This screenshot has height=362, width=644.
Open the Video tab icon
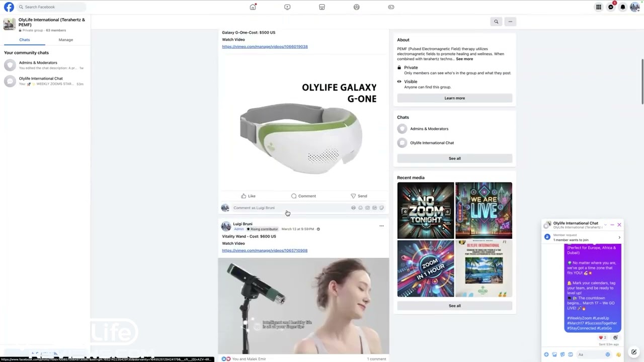point(287,7)
